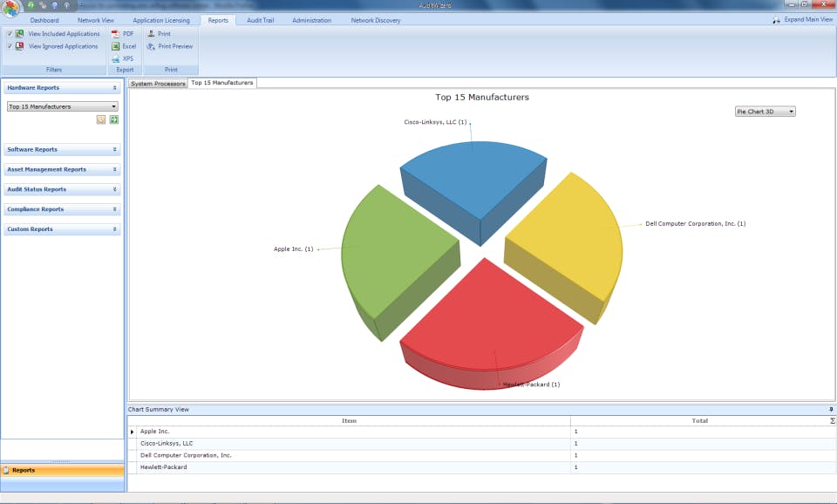
Task: Click the network quick-access icon in title bar
Action: click(43, 5)
